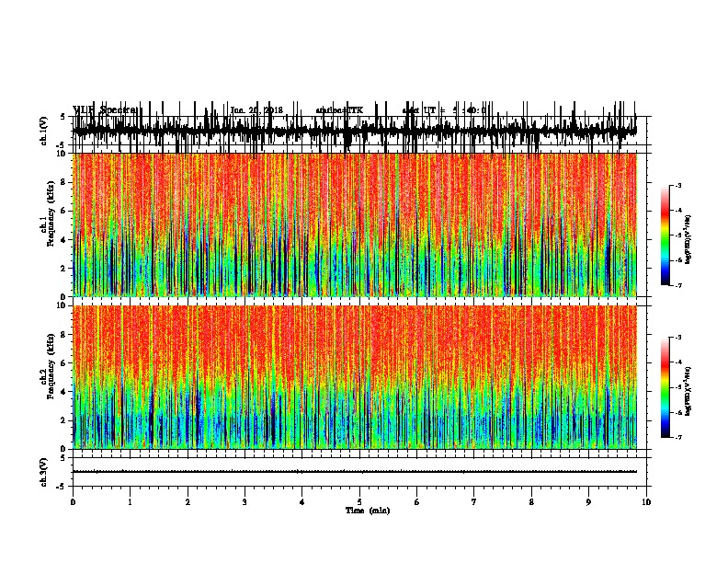Click the '6' kHz tick on ch.1 axis
728x563 pixels.
tap(64, 211)
